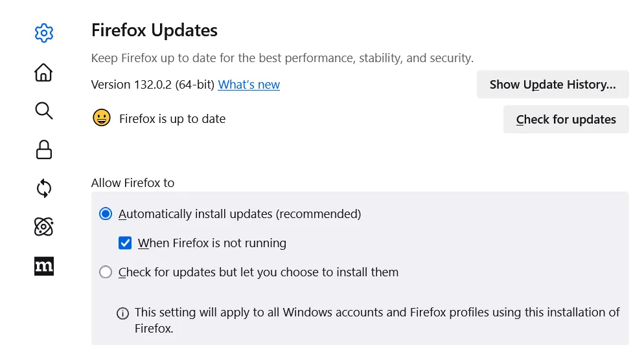Open General settings via gear icon
644x363 pixels.
click(43, 33)
